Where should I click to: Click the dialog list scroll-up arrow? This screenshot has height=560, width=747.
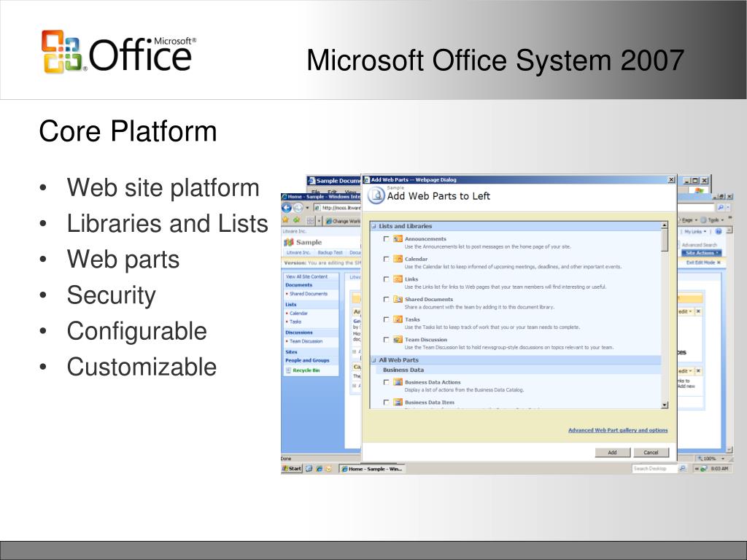pos(665,225)
